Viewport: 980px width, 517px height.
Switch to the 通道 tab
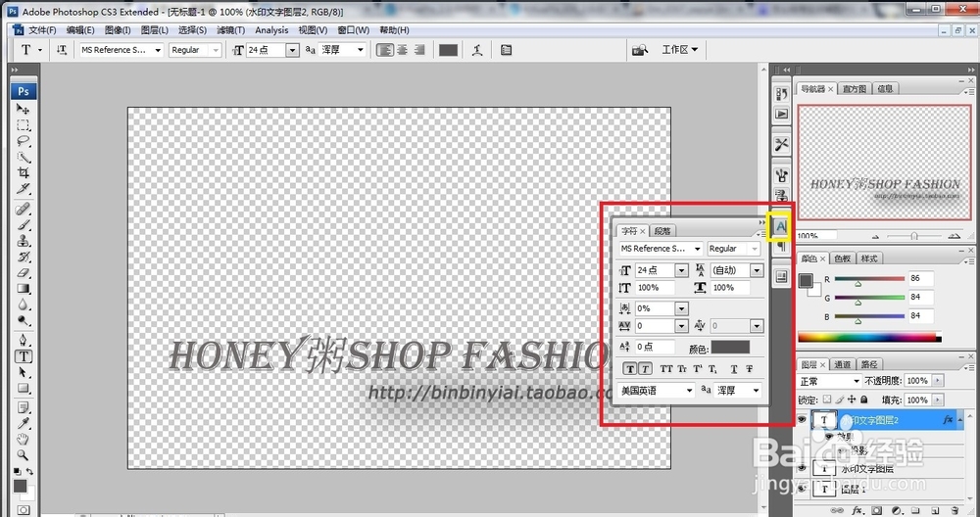click(x=843, y=364)
